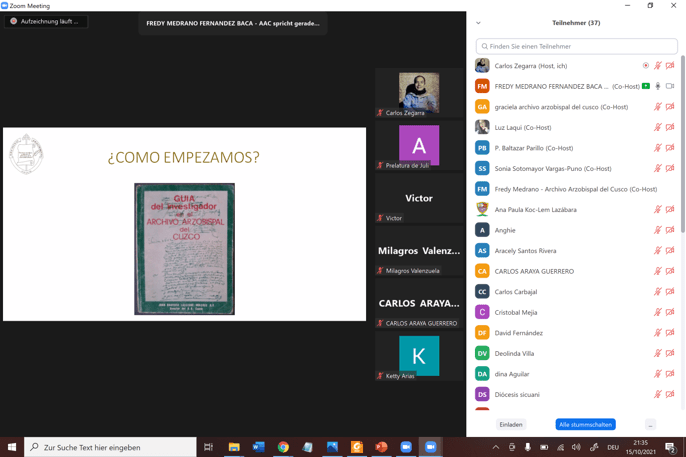Click the Einladen button
The height and width of the screenshot is (457, 686).
511,425
